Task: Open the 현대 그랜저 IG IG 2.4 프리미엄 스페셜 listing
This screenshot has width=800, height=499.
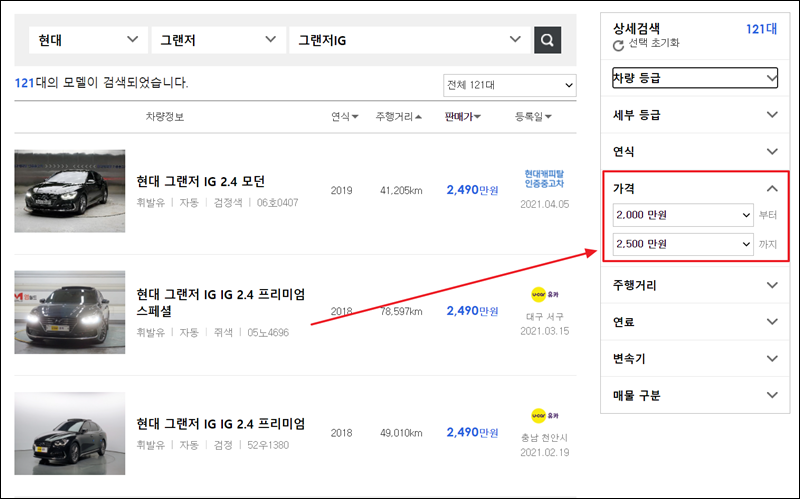Action: tap(220, 303)
